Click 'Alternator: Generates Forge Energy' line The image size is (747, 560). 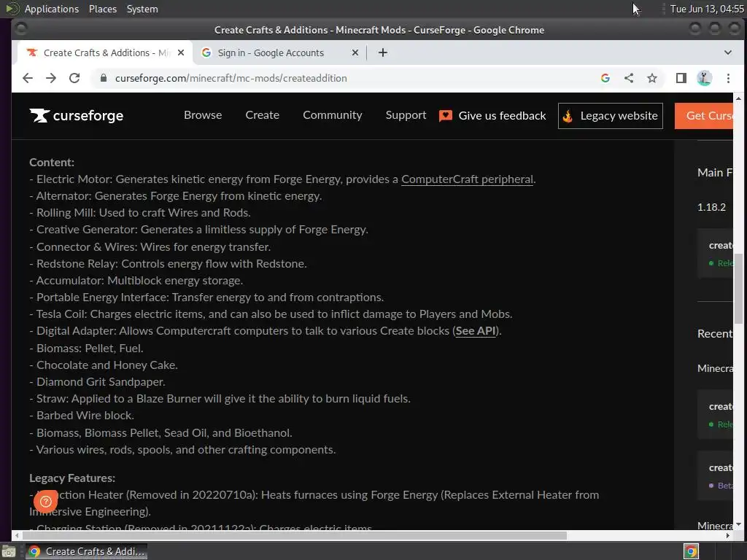pos(176,196)
